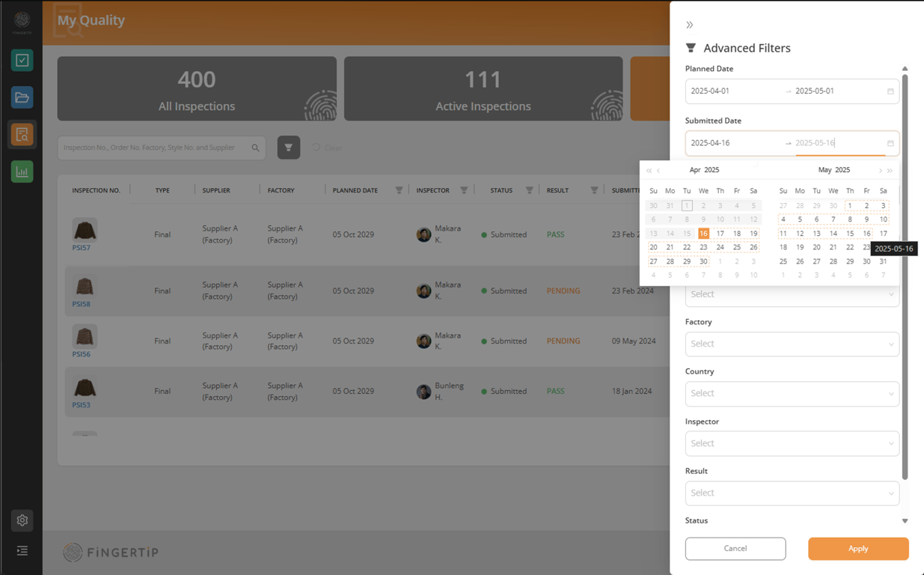This screenshot has height=575, width=924.
Task: Open the Inspector dropdown in filters
Action: point(792,443)
